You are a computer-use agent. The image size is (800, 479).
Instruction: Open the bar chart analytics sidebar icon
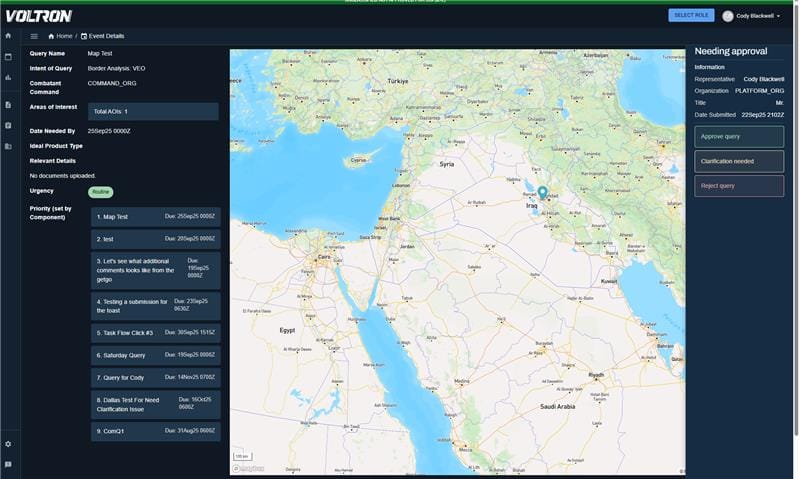pos(9,77)
